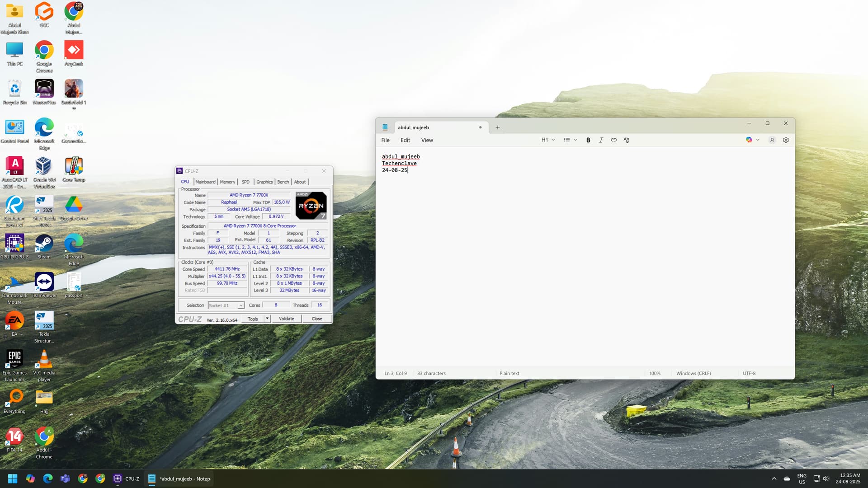This screenshot has height=488, width=868.
Task: Select the Bluebeam Revu 21 icon
Action: tap(14, 211)
